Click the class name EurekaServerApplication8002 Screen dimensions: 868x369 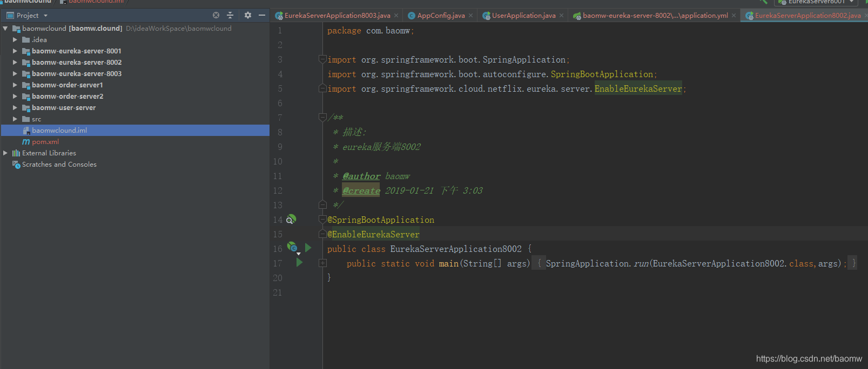pyautogui.click(x=456, y=249)
